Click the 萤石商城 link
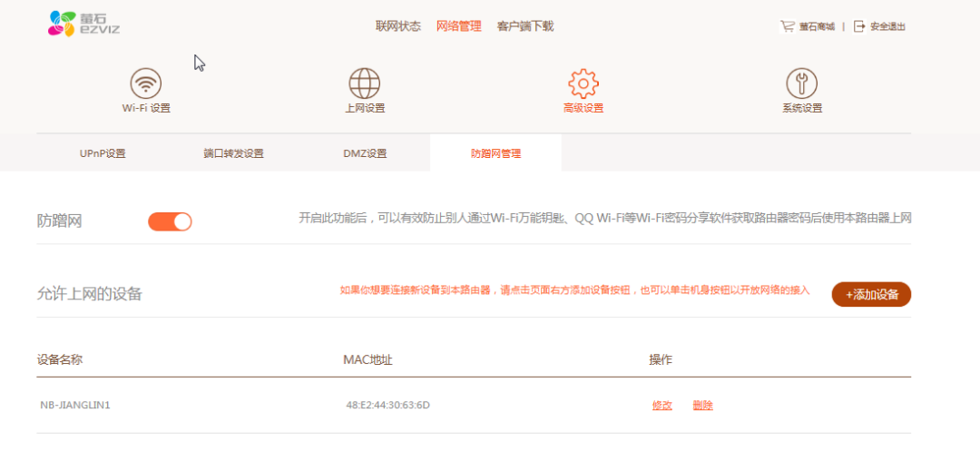The image size is (980, 471). pyautogui.click(x=817, y=26)
